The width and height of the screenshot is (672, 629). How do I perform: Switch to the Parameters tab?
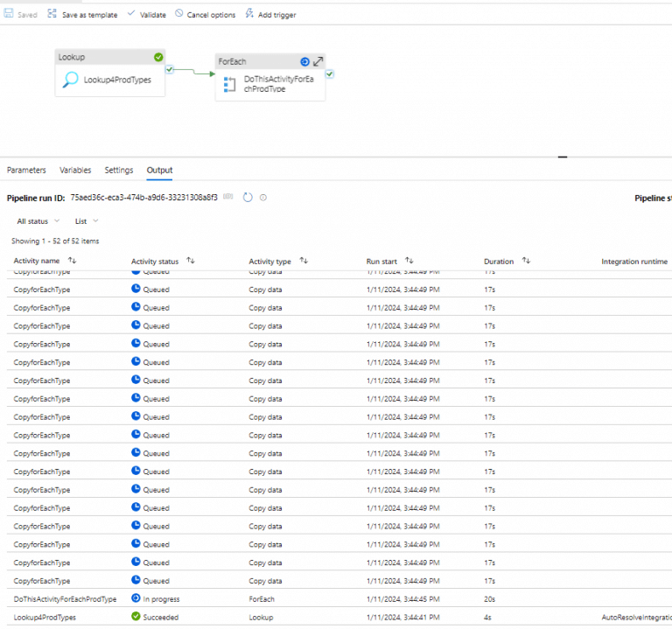coord(26,170)
